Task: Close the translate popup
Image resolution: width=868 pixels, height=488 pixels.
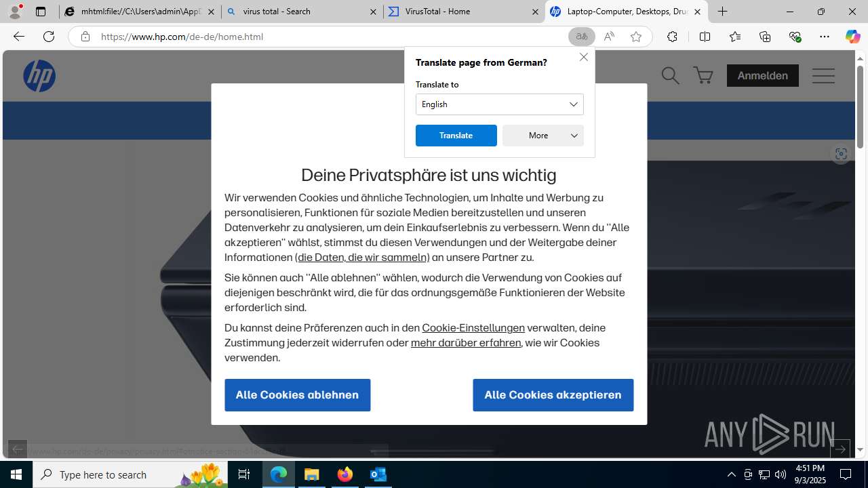Action: (x=584, y=57)
